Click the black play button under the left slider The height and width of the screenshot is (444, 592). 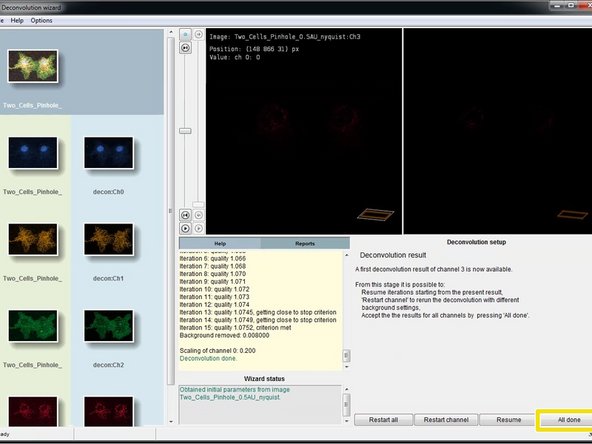pyautogui.click(x=185, y=228)
